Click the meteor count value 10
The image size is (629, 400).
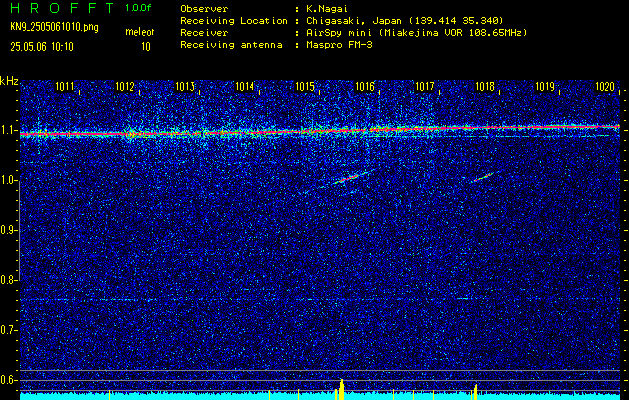pos(146,47)
